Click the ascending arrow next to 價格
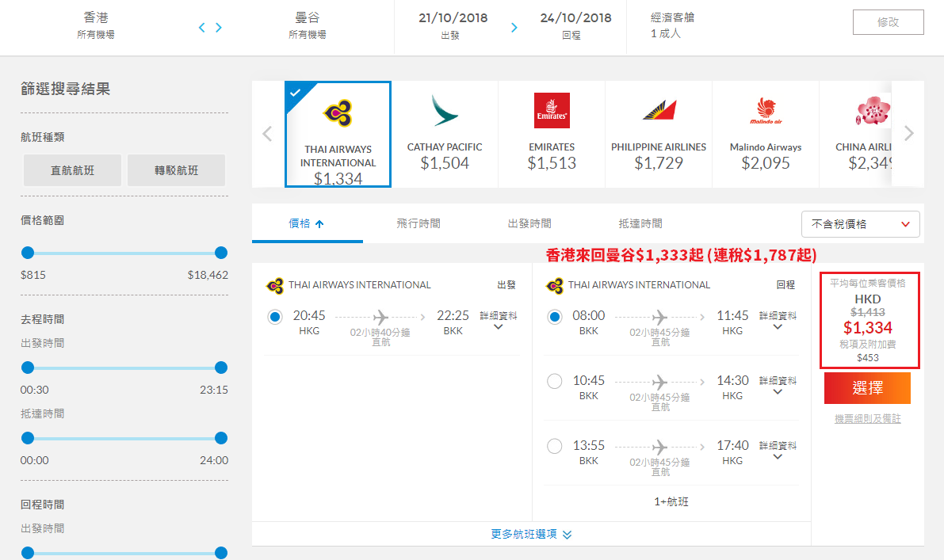944x560 pixels. (319, 223)
